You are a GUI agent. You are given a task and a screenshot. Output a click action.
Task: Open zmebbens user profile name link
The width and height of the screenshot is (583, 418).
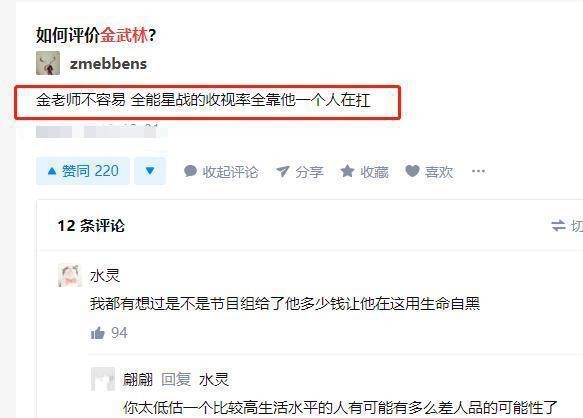pos(108,64)
